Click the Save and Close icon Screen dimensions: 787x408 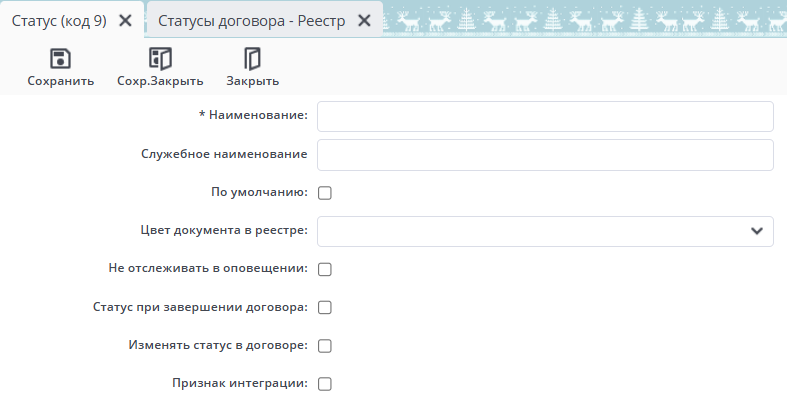pos(160,59)
